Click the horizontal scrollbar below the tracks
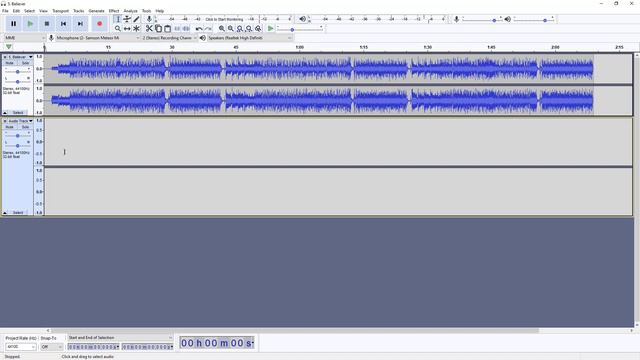 click(x=294, y=331)
